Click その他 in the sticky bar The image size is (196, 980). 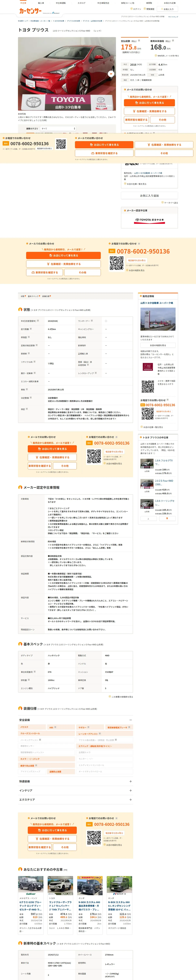[x=164, y=153]
